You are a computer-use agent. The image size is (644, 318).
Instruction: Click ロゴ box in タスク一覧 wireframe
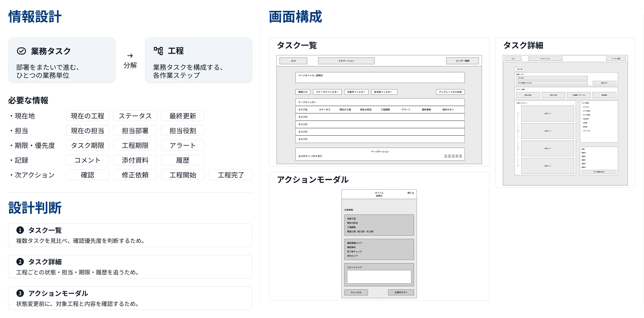tap(293, 61)
